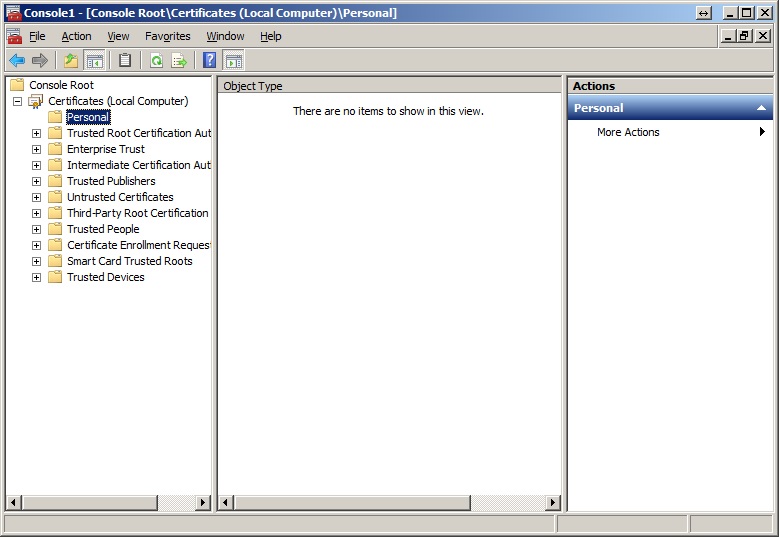Select Trusted Root Certification Authorities label
The width and height of the screenshot is (780, 539).
pos(139,133)
